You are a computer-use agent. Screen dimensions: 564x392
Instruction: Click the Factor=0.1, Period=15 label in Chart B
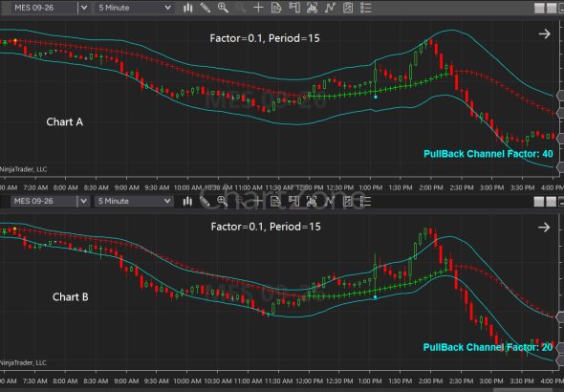(266, 227)
